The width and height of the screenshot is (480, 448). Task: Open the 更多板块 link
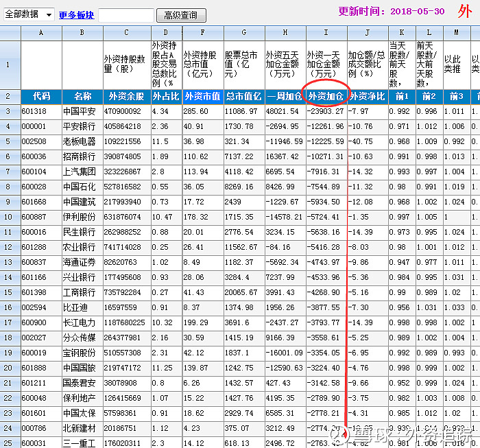pos(77,15)
